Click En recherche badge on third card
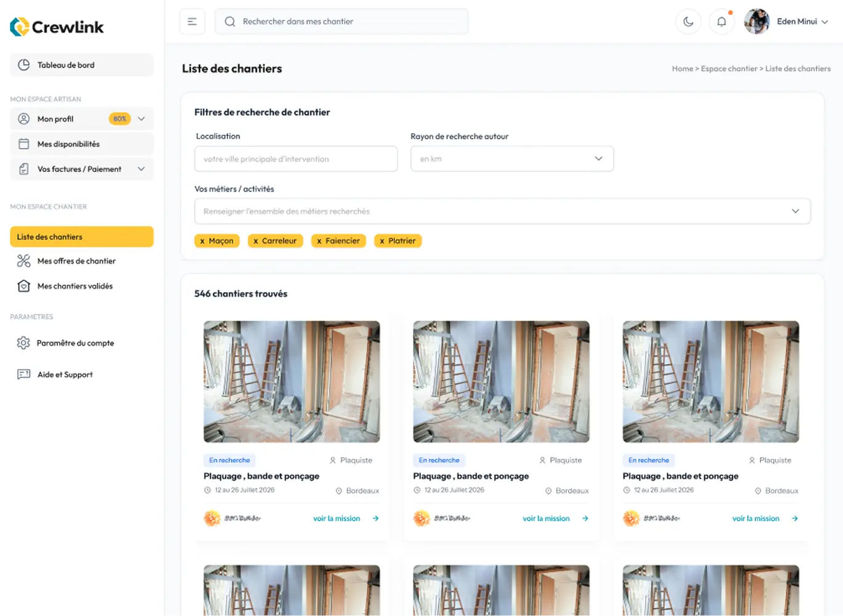This screenshot has width=843, height=616. [648, 460]
